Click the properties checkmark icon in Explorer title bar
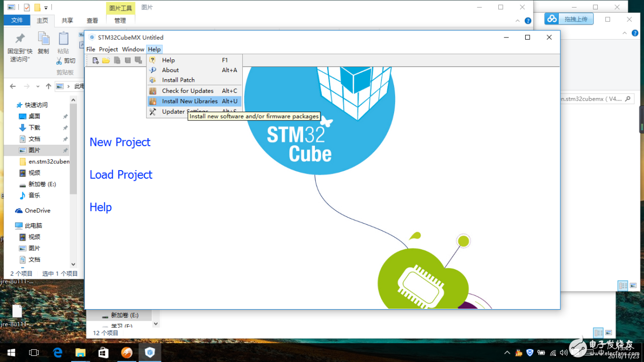 coord(27,8)
